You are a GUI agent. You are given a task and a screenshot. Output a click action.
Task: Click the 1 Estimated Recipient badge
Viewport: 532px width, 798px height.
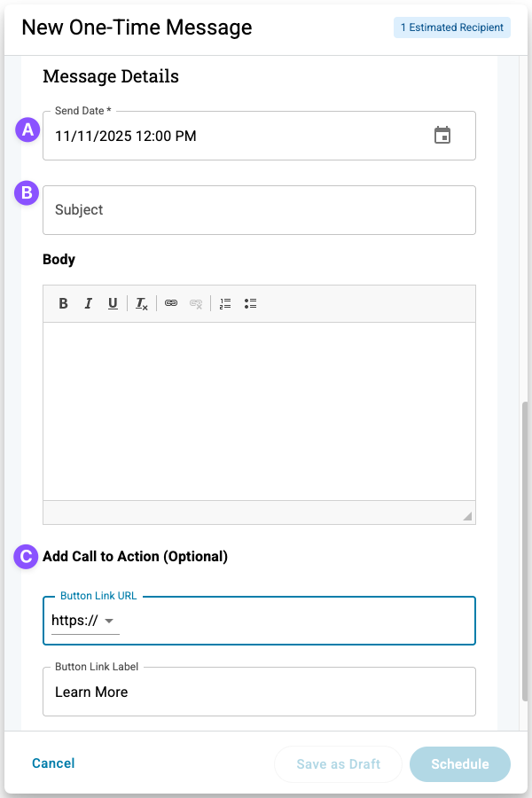click(x=452, y=27)
